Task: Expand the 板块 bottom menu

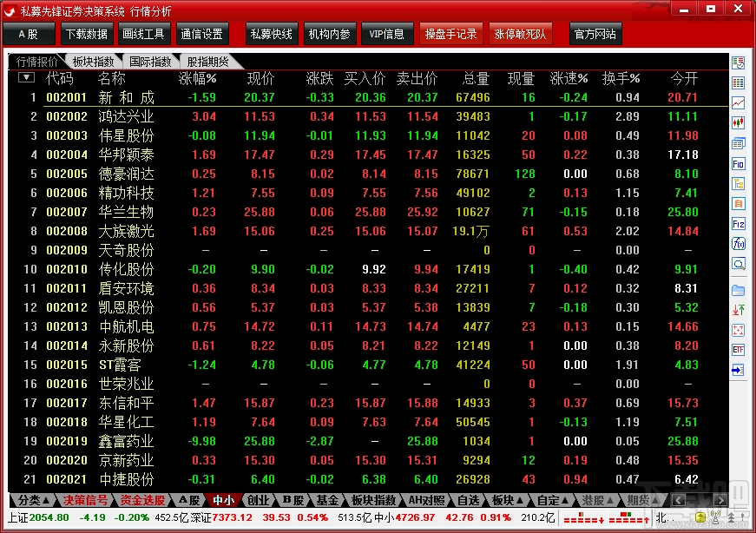Action: (507, 500)
